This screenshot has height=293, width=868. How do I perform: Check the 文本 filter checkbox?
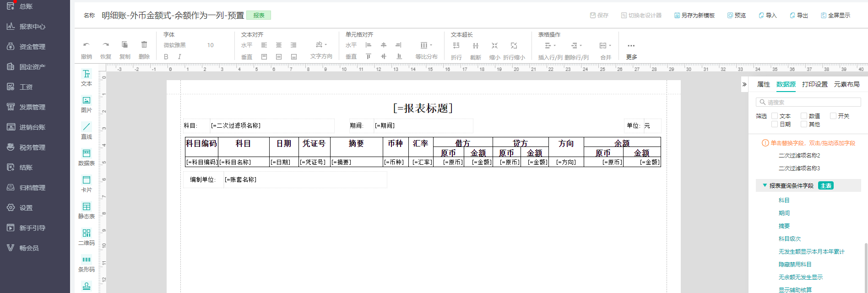775,116
